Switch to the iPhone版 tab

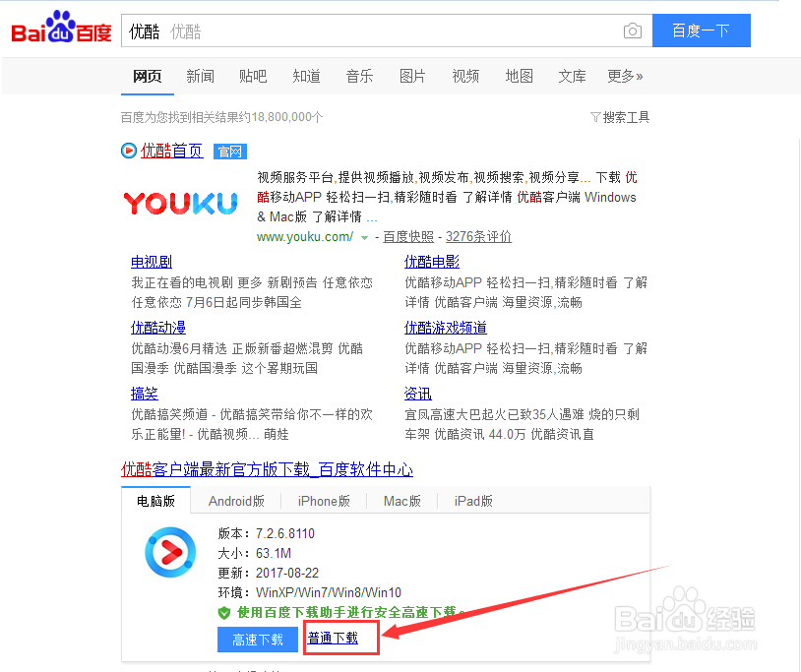coord(324,501)
